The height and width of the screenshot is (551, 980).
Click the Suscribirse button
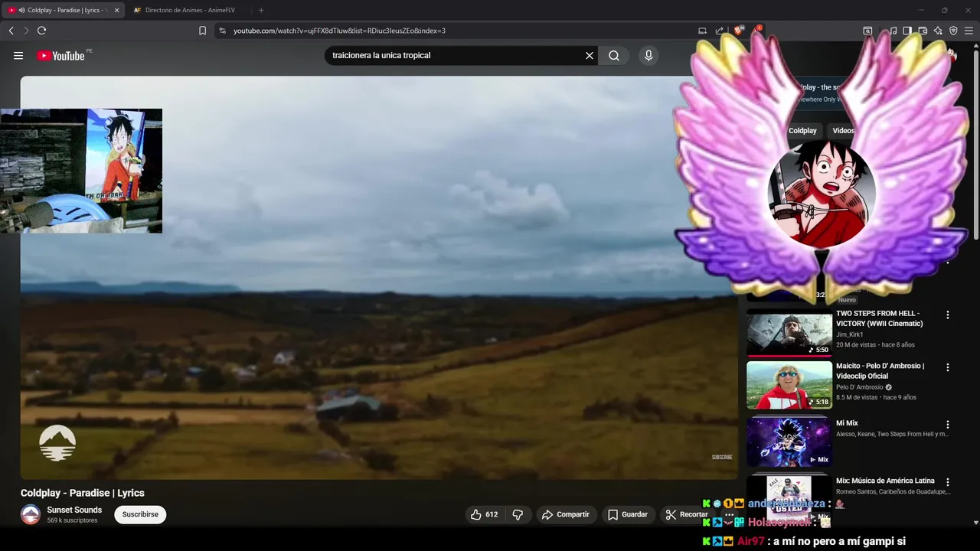coord(140,514)
